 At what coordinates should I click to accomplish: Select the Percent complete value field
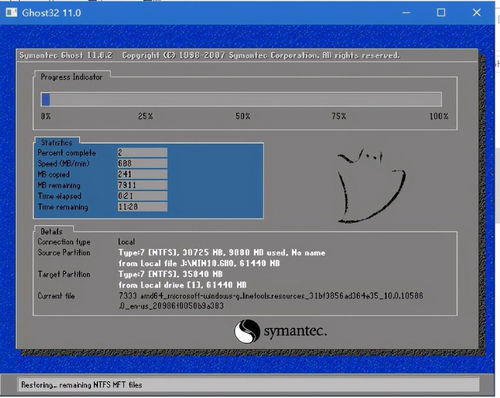[142, 153]
